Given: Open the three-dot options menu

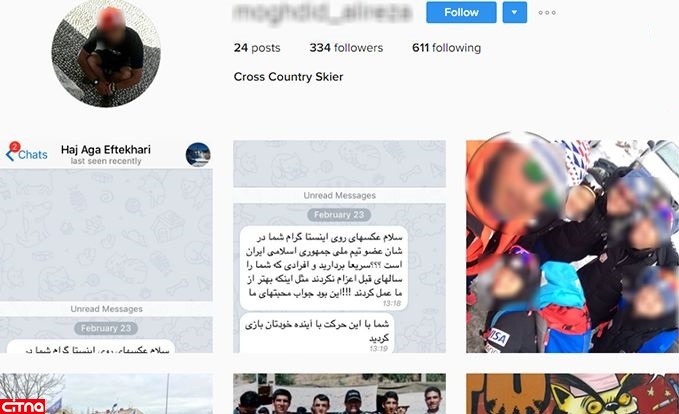Looking at the screenshot, I should click(547, 13).
